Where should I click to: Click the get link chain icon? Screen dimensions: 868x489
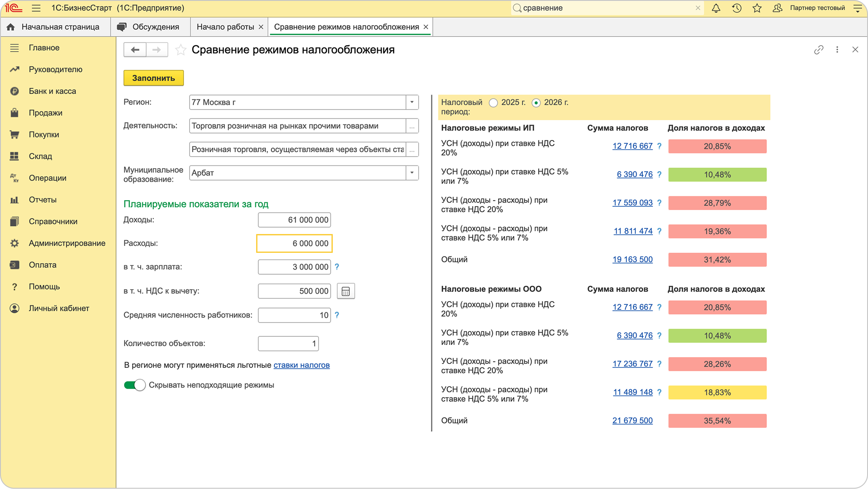819,50
